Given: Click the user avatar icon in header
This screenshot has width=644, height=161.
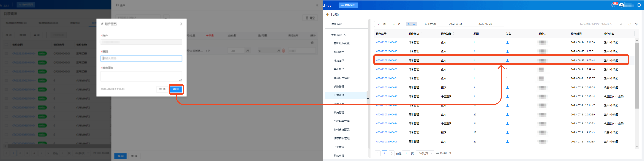Looking at the screenshot, I should click(622, 5).
